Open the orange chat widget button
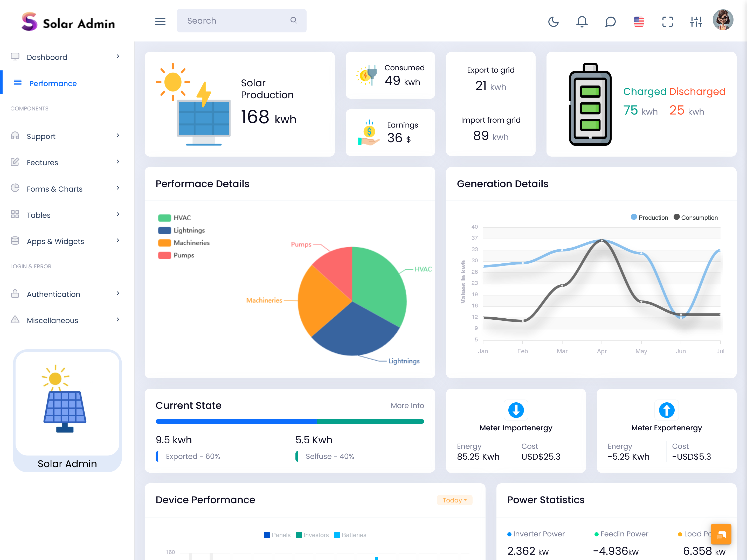This screenshot has height=560, width=747. 721,534
